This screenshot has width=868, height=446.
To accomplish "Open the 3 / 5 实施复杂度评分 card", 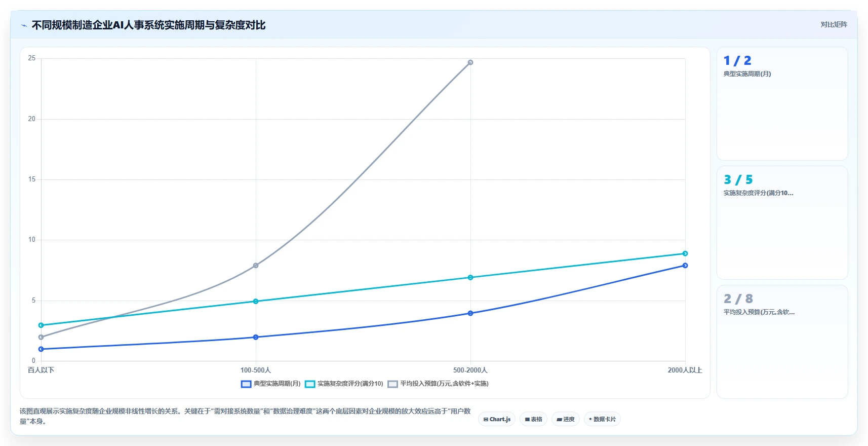I will coord(782,223).
